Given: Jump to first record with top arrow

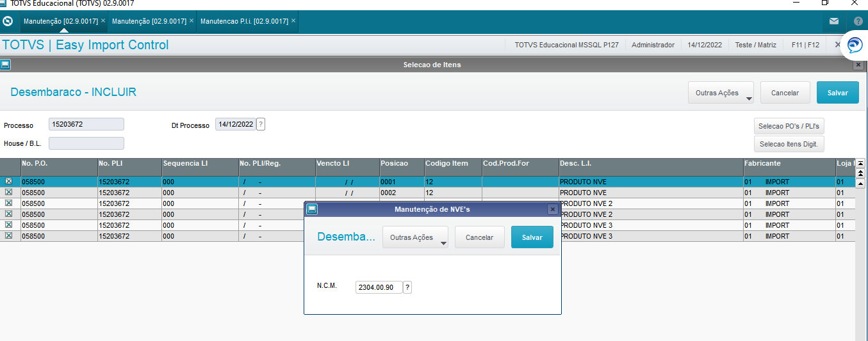Looking at the screenshot, I should (x=860, y=163).
